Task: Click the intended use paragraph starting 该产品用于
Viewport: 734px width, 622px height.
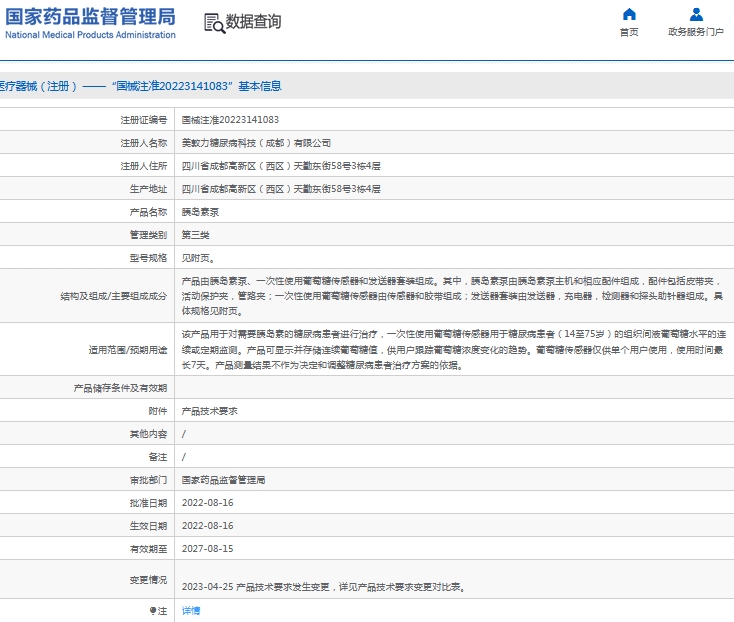Action: 454,350
